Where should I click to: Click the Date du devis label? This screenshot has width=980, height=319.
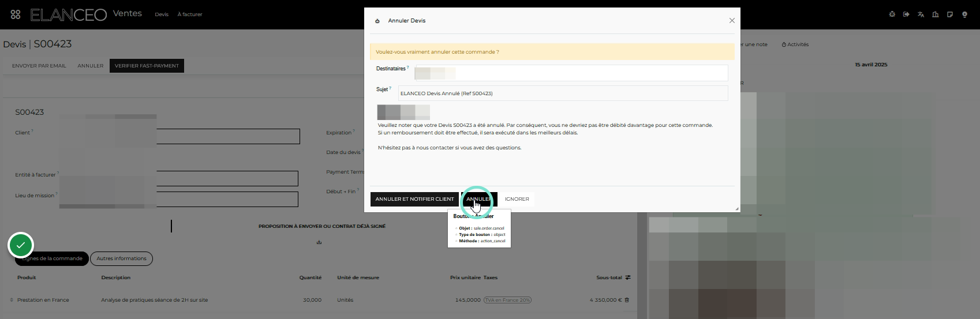tap(343, 153)
